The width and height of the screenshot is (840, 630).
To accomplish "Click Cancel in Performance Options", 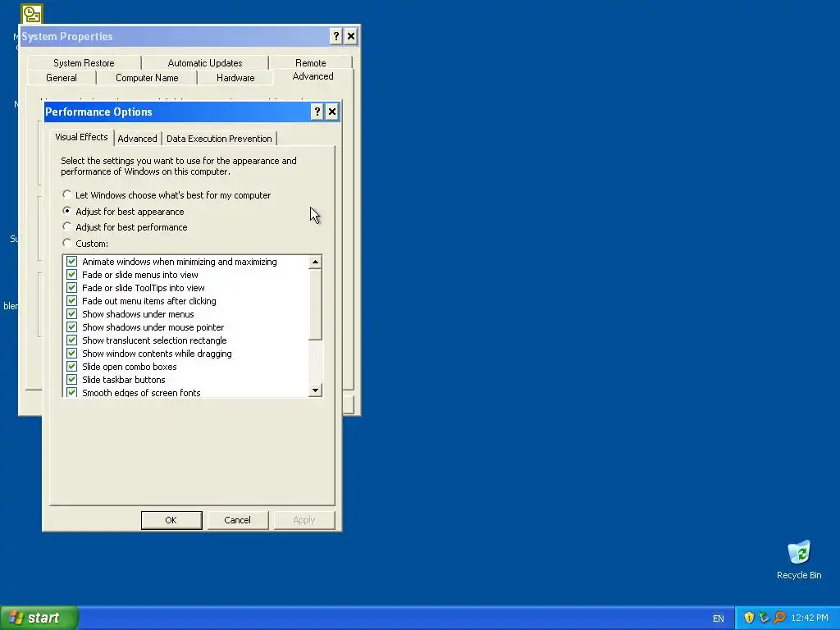I will click(237, 519).
